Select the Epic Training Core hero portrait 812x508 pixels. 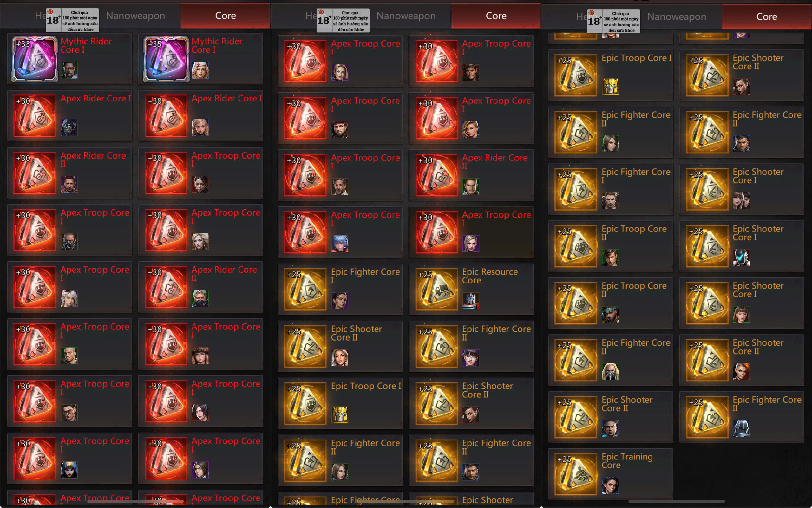610,485
